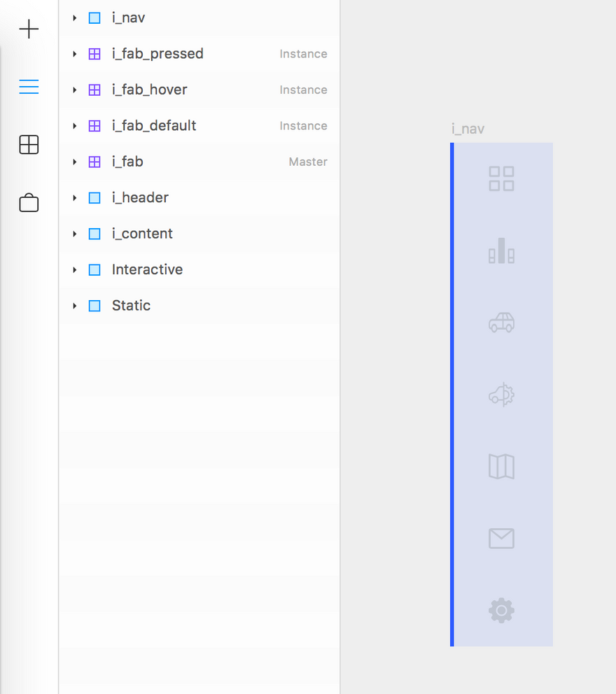Select the i_fab master component layer
This screenshot has width=616, height=694.
[x=199, y=162]
